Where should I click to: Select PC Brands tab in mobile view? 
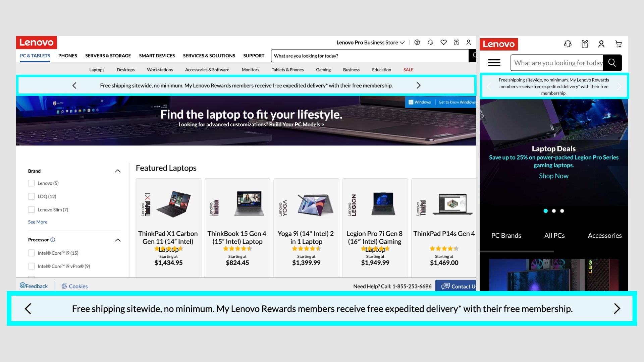click(506, 236)
